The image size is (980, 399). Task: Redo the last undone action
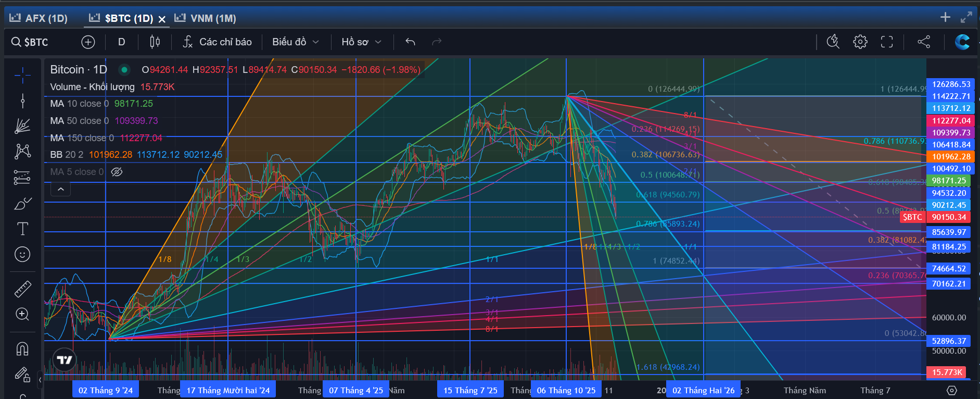pos(437,42)
